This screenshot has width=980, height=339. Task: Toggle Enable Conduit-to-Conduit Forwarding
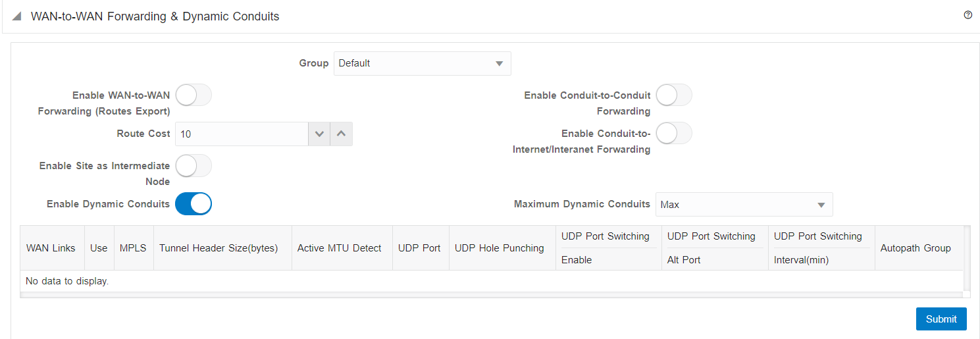674,95
